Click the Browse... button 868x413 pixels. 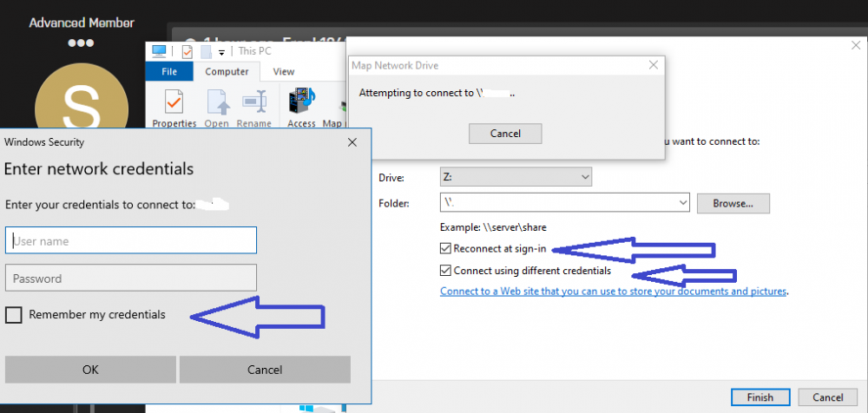point(733,203)
